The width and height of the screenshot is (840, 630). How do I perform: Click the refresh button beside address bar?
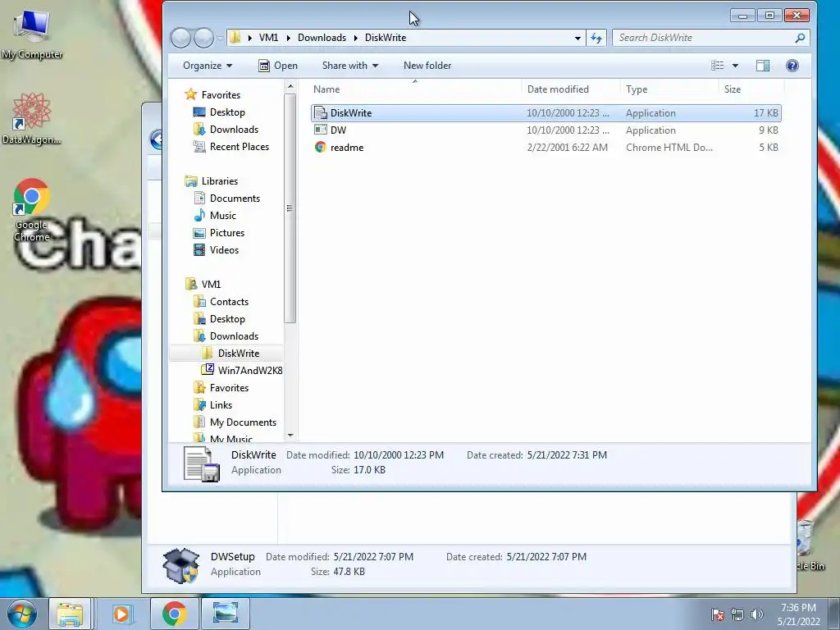(x=596, y=38)
